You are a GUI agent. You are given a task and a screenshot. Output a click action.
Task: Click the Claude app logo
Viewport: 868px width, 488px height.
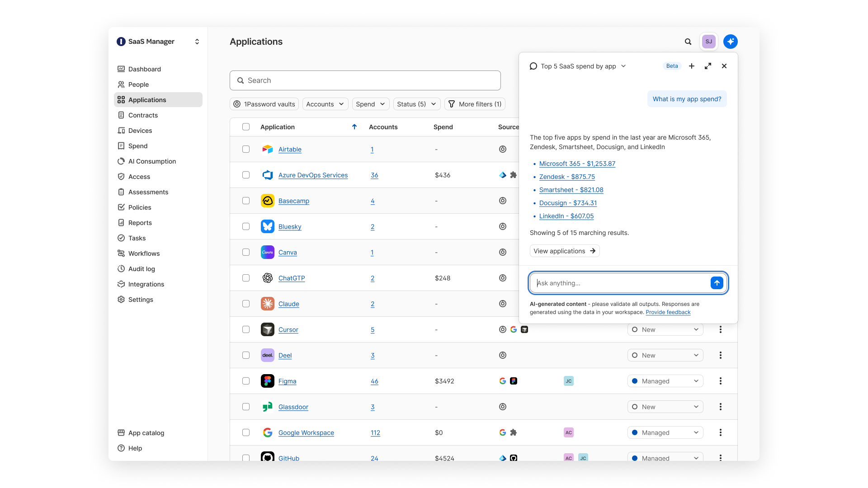268,304
